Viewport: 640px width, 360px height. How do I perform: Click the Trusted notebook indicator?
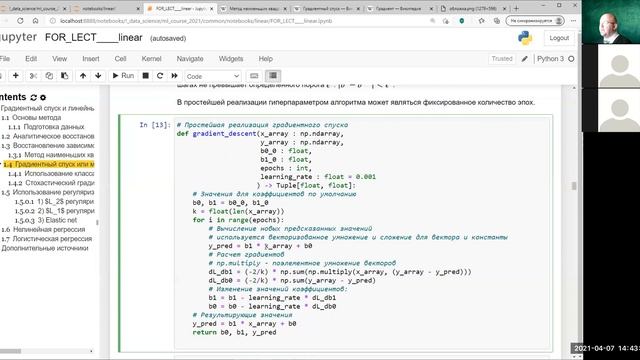click(x=502, y=59)
